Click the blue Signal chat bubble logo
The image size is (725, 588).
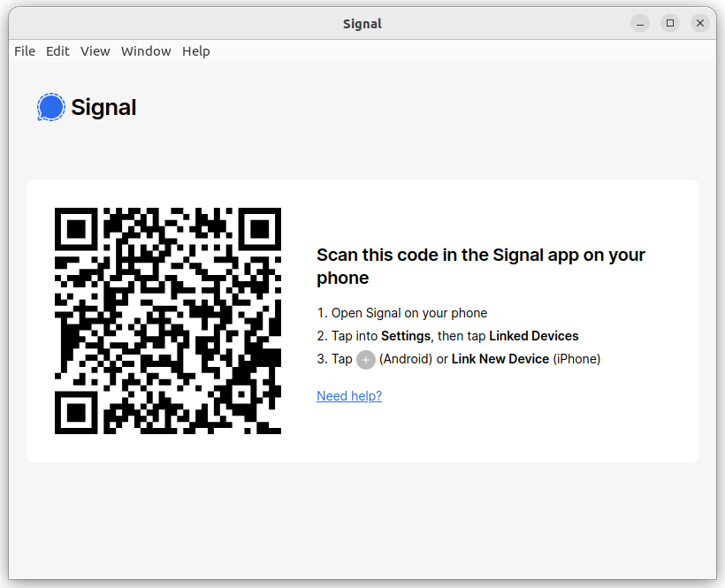click(x=51, y=107)
